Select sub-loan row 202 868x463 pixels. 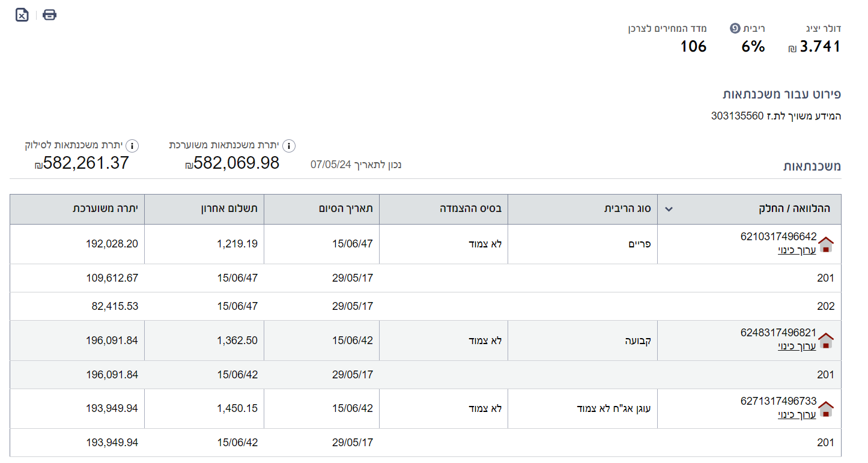825,306
